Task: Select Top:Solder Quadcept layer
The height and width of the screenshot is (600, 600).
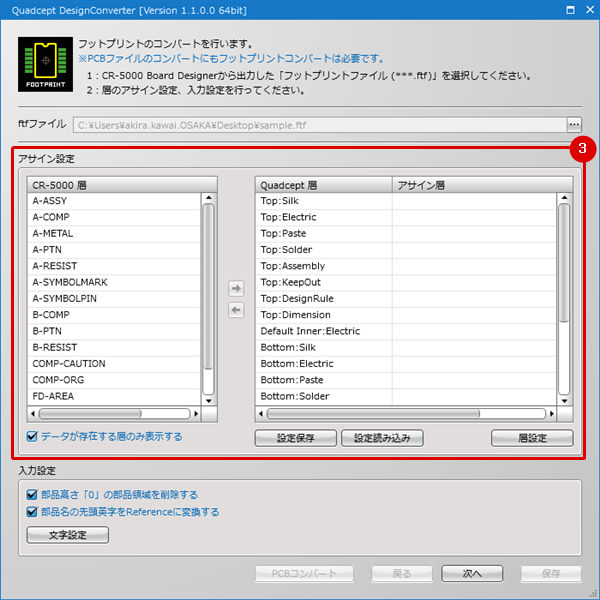Action: click(406, 249)
